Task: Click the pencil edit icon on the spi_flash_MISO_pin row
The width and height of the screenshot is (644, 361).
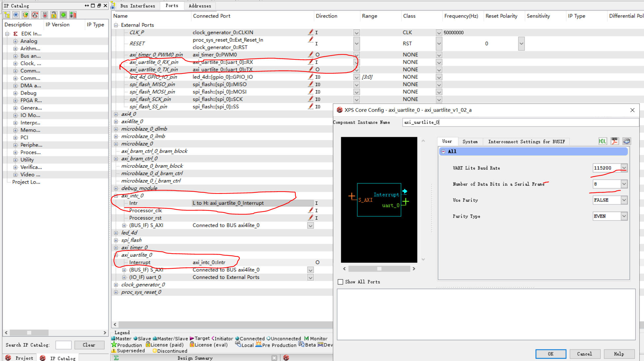Action: coord(310,84)
